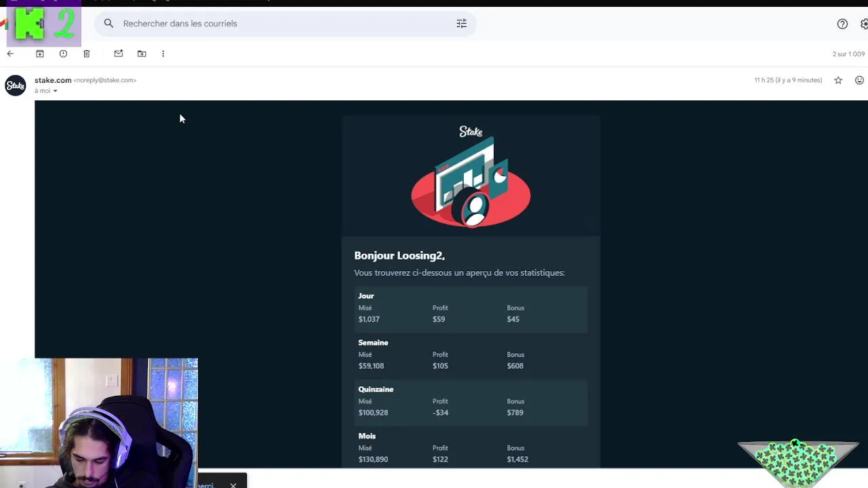This screenshot has height=488, width=868.
Task: Click the webcam overlay video
Action: click(99, 423)
